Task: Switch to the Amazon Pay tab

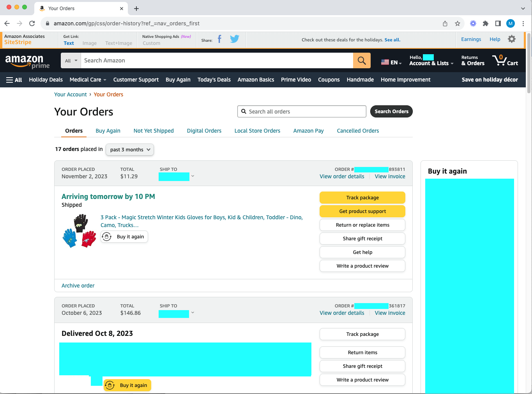Action: pyautogui.click(x=309, y=131)
